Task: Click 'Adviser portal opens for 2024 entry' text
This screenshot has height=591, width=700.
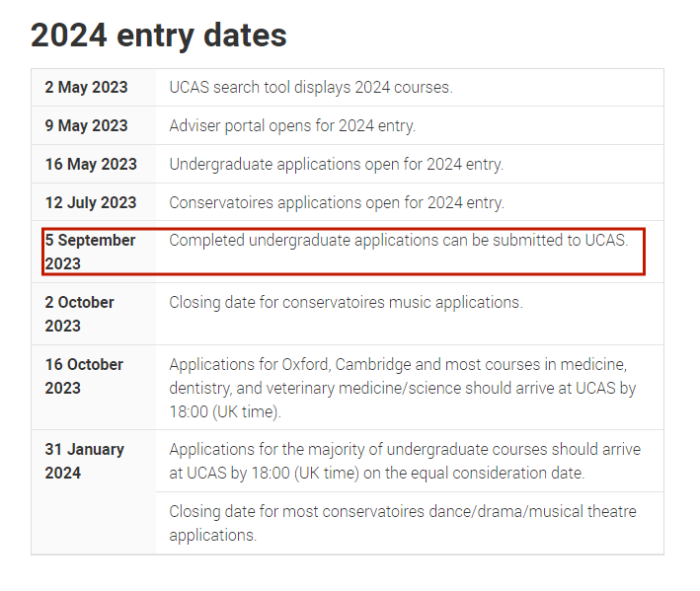Action: tap(292, 126)
